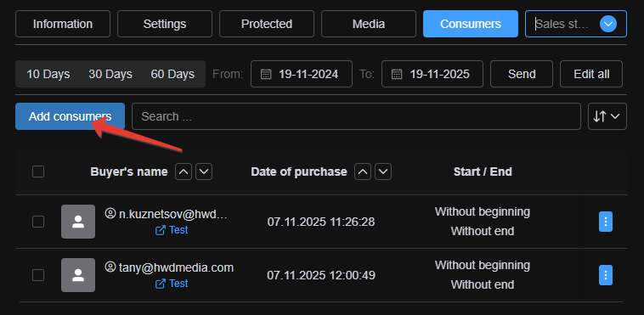The width and height of the screenshot is (644, 315).
Task: Sort Buyer's name ascending
Action: tap(184, 172)
